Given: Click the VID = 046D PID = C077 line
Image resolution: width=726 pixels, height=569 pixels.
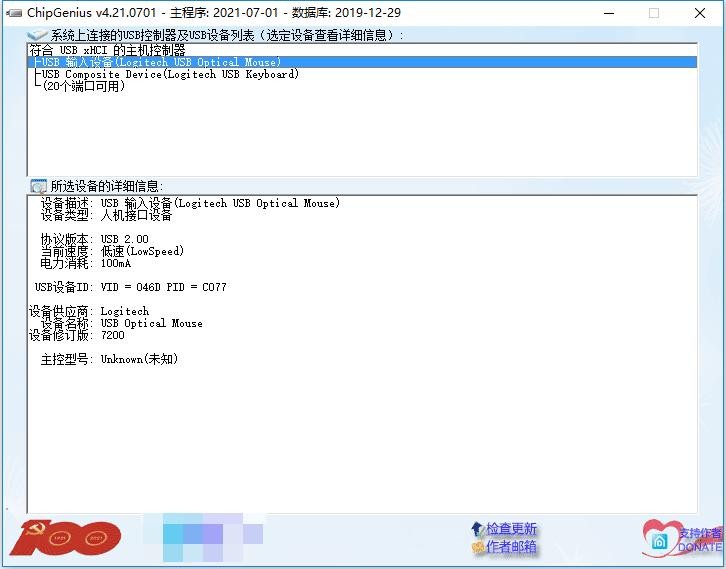Looking at the screenshot, I should 131,287.
